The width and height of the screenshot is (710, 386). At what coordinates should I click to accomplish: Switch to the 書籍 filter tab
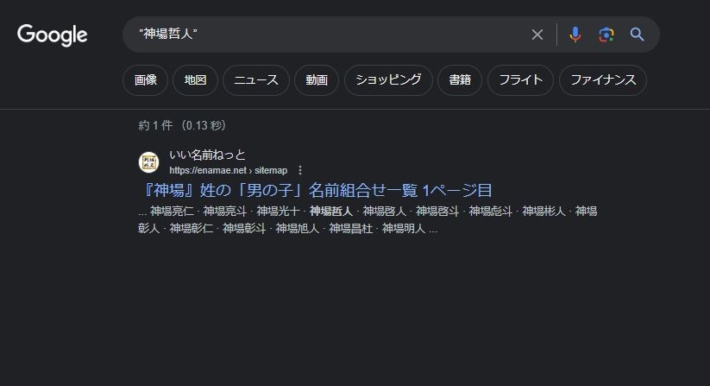pyautogui.click(x=460, y=80)
